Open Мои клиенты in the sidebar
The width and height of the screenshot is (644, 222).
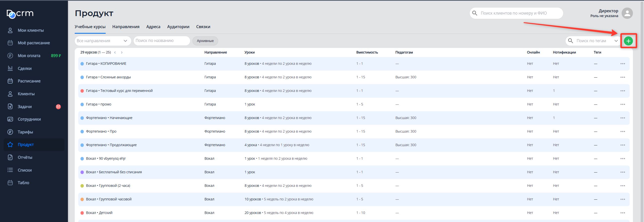tap(30, 30)
